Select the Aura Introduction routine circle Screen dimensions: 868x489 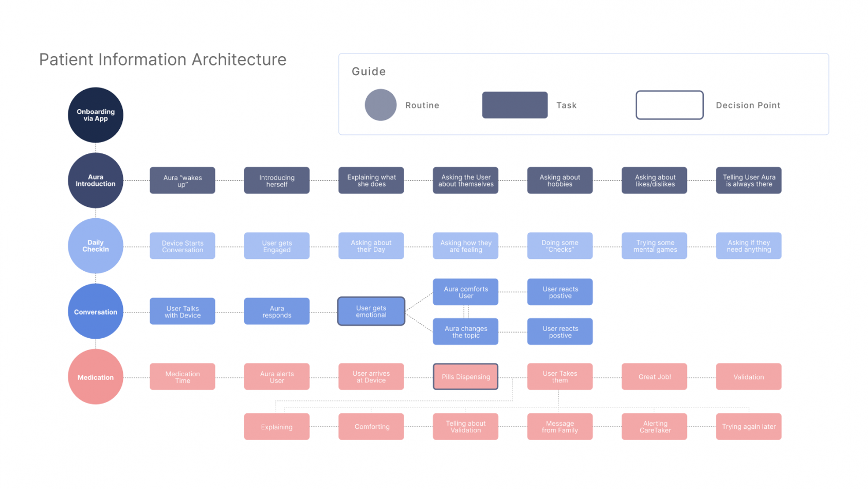(x=96, y=180)
